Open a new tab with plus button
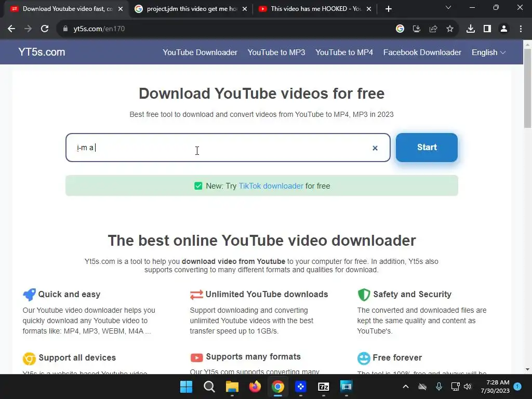 tap(389, 9)
